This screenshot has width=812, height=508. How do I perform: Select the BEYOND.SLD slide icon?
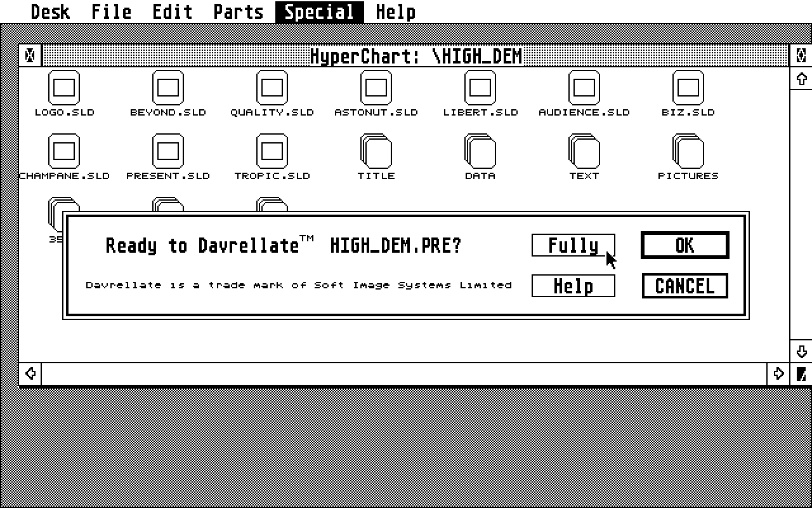(168, 88)
